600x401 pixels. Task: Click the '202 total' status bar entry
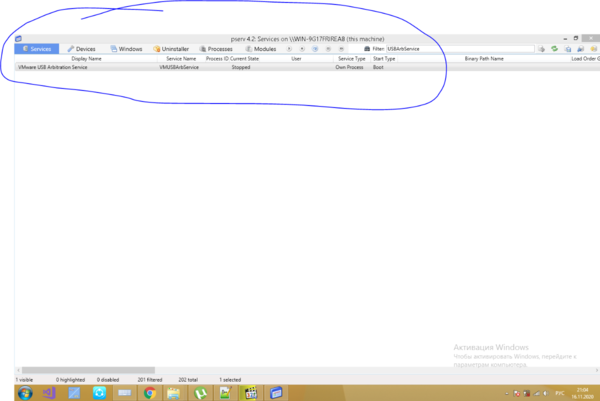pyautogui.click(x=188, y=380)
